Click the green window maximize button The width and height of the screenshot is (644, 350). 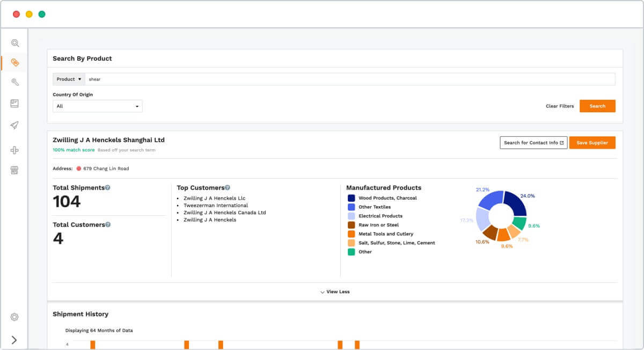[42, 14]
